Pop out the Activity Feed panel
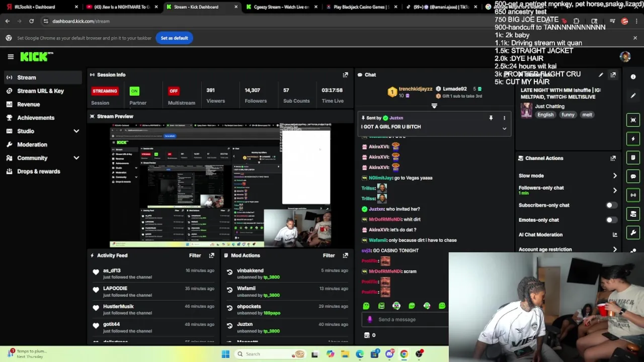Image resolution: width=644 pixels, height=362 pixels. tap(211, 255)
